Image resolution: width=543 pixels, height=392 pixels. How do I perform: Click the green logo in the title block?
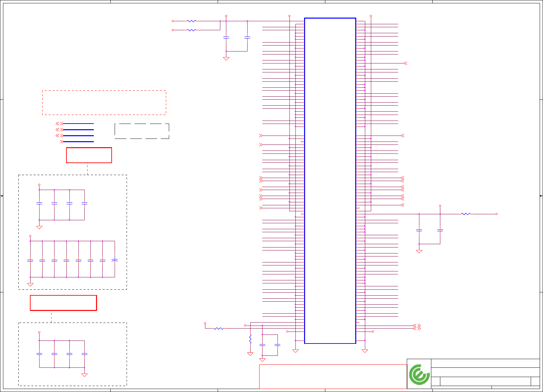point(419,374)
